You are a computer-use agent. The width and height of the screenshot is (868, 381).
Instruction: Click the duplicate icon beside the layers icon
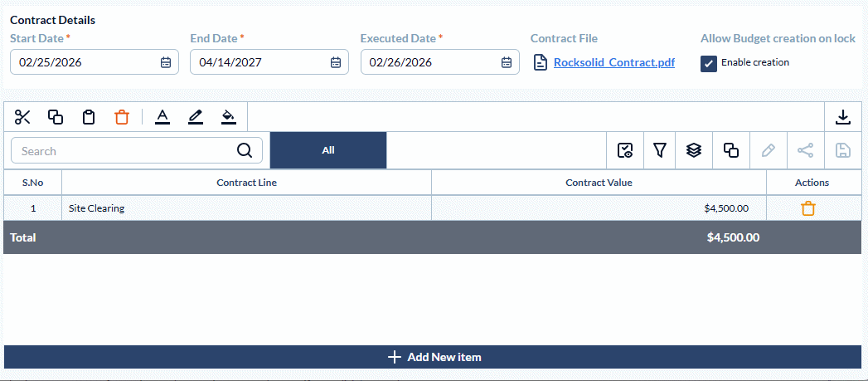click(731, 150)
